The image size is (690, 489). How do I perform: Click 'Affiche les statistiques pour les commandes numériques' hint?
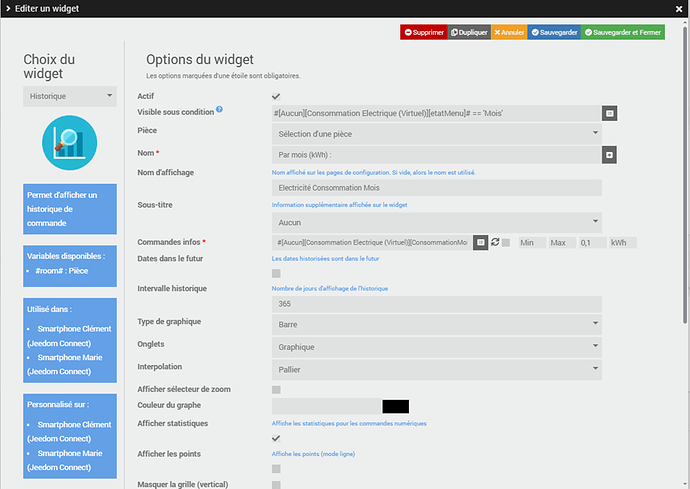349,423
